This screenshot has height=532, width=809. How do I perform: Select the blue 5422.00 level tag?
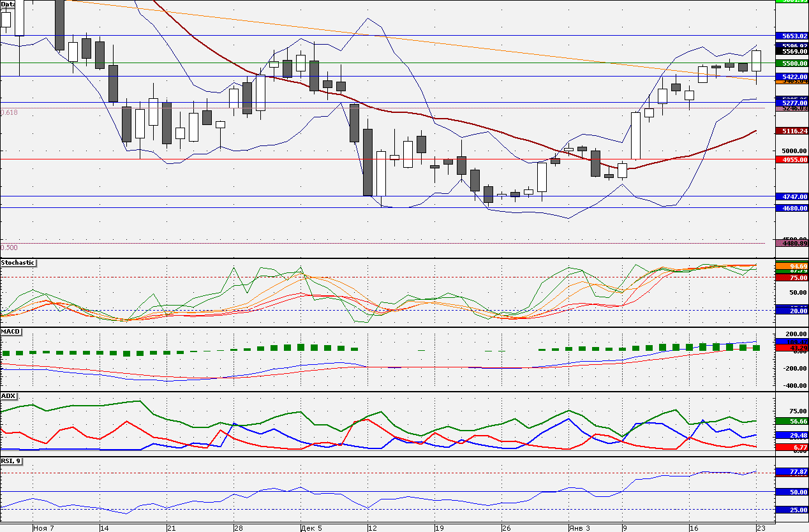click(x=791, y=77)
